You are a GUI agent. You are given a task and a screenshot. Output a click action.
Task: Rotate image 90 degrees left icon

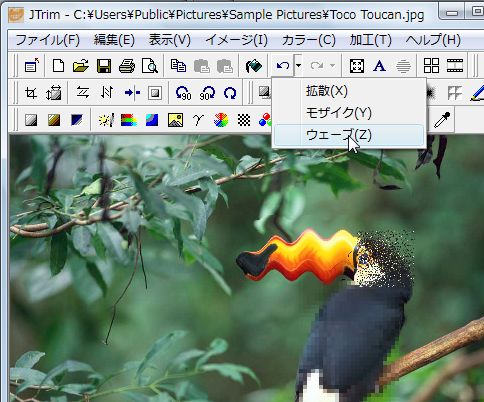coord(183,93)
